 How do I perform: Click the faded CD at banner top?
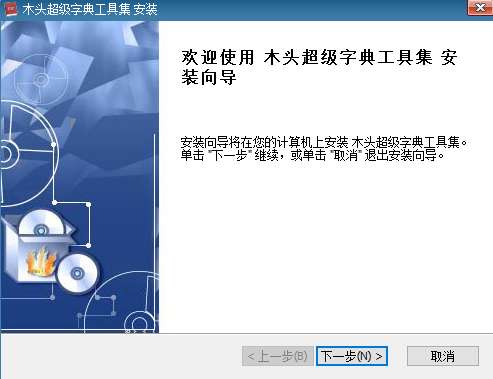pyautogui.click(x=41, y=79)
